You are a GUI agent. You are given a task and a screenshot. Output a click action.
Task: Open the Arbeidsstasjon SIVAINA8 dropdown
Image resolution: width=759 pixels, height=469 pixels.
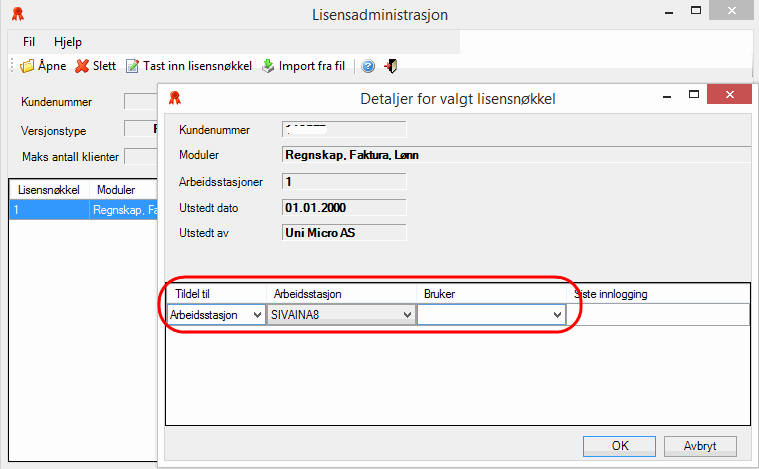(x=406, y=315)
